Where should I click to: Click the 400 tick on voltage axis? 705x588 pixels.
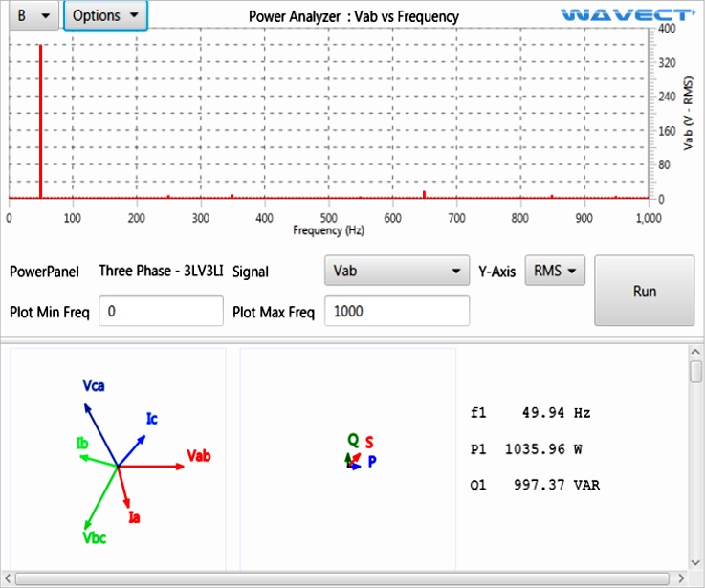click(x=667, y=29)
